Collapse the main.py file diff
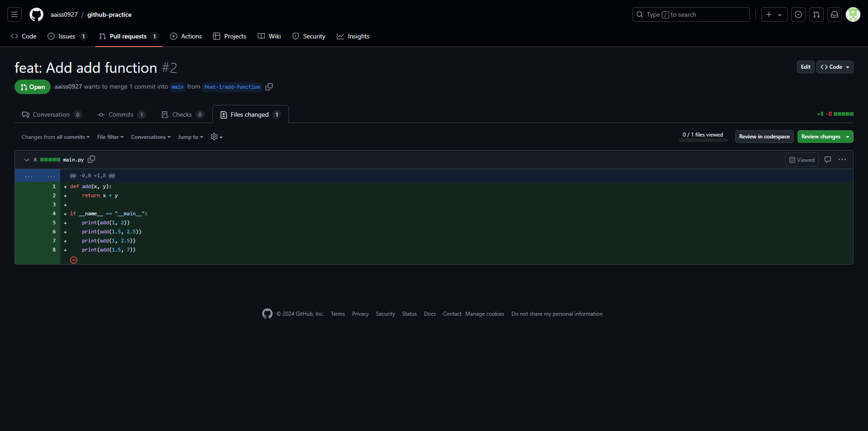The height and width of the screenshot is (431, 868). [27, 160]
